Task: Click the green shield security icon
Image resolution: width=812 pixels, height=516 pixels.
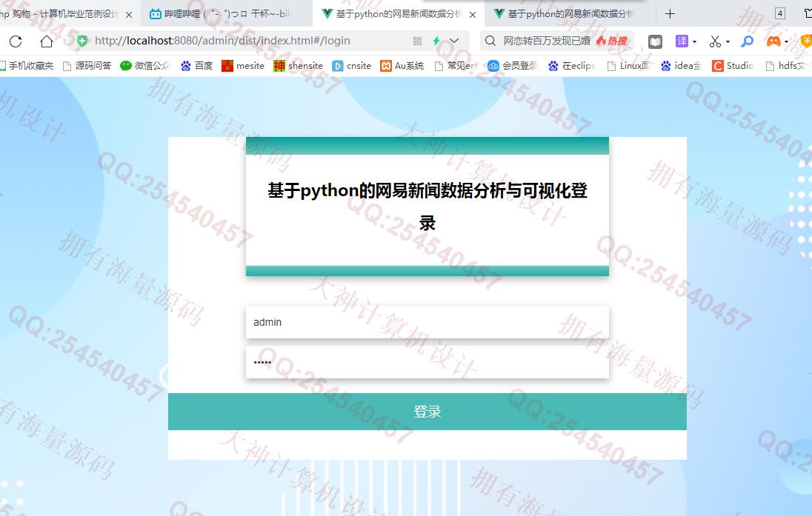Action: (82, 41)
